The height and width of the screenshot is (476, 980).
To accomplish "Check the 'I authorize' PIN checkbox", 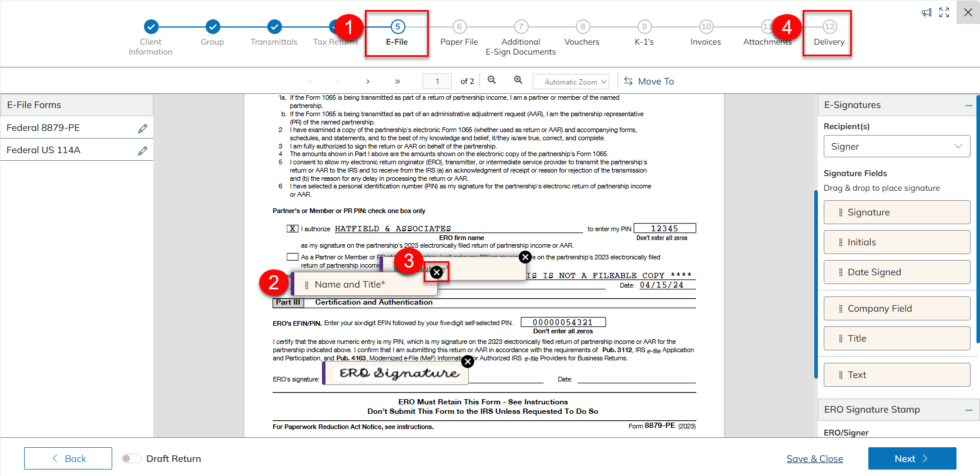I will 293,229.
